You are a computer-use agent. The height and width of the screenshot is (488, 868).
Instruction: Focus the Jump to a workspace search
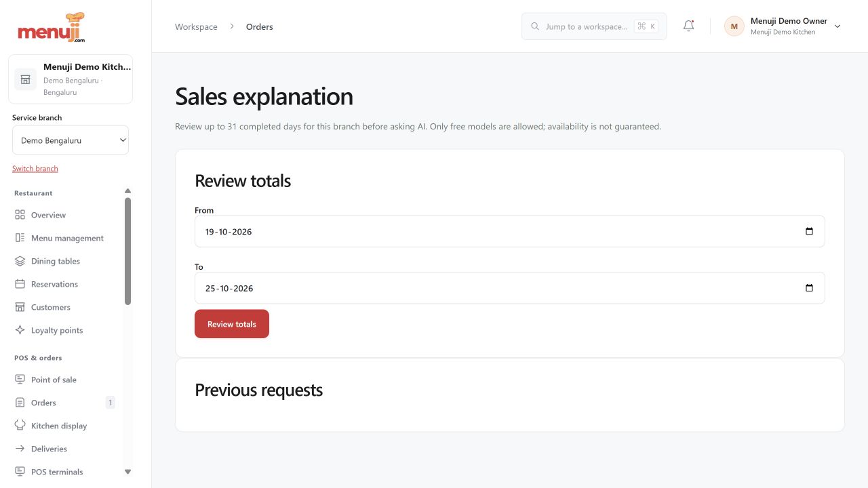[x=594, y=26]
